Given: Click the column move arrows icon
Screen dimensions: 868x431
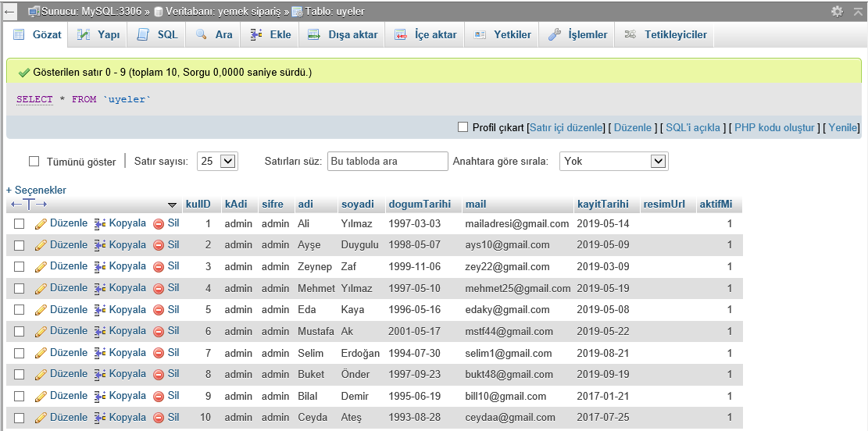Looking at the screenshot, I should click(x=28, y=205).
